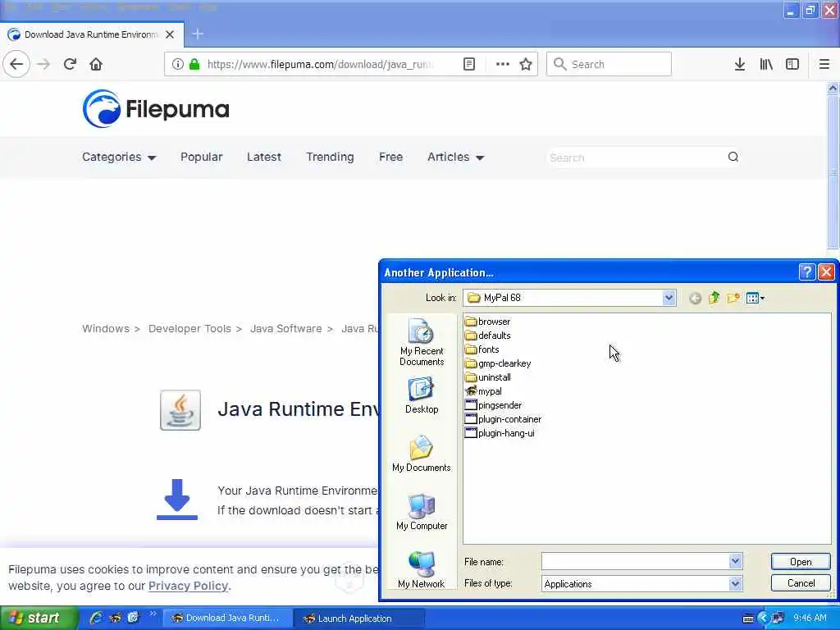Follow the Privacy Policy link
The width and height of the screenshot is (840, 630).
point(188,586)
